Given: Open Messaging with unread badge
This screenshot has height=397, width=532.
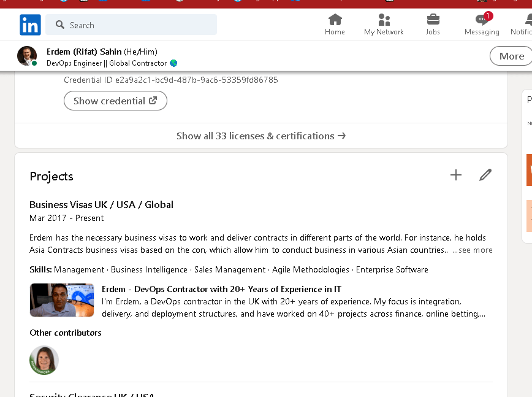Looking at the screenshot, I should coord(482,25).
